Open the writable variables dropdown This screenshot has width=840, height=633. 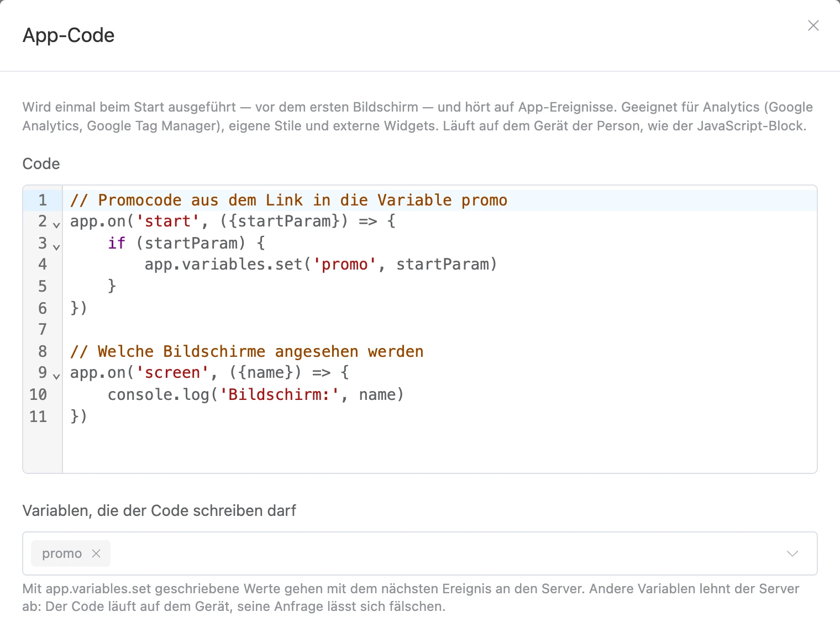[792, 553]
